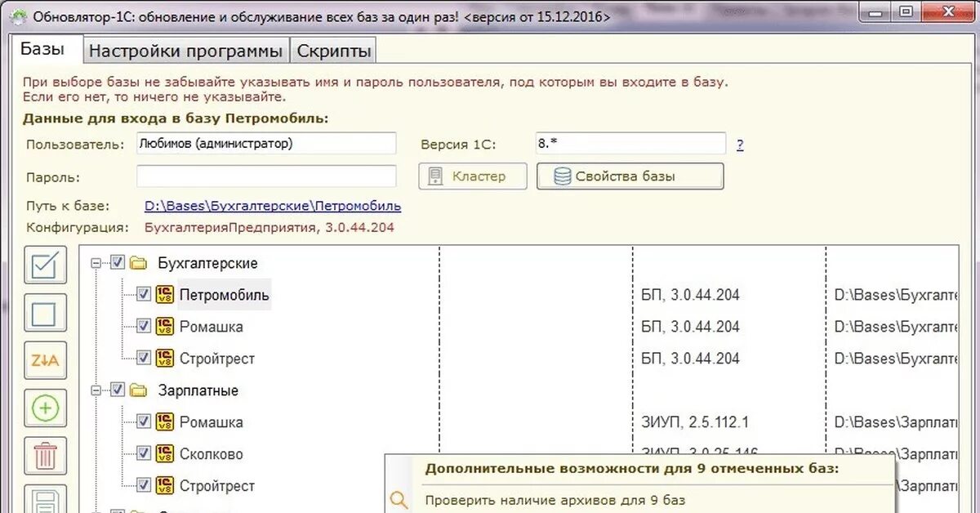The image size is (980, 513).
Task: Open Свойства базы button
Action: [630, 176]
